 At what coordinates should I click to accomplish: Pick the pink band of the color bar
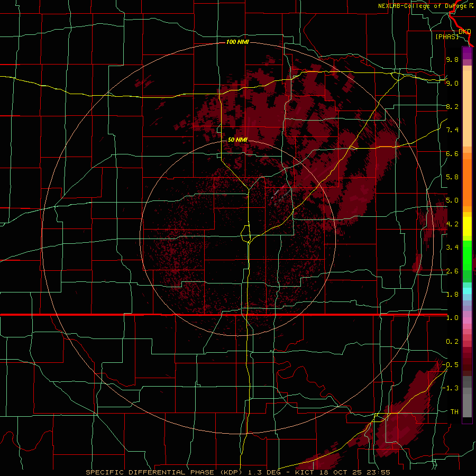coord(467,321)
